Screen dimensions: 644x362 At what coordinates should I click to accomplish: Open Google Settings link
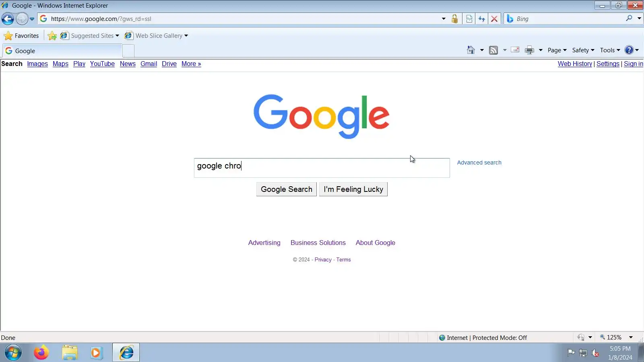click(608, 64)
